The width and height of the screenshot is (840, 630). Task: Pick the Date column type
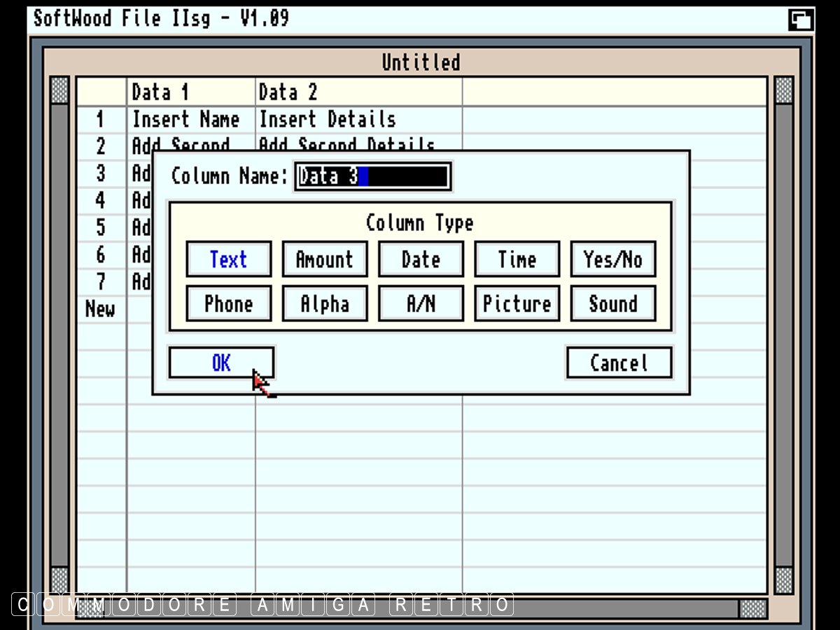click(421, 260)
